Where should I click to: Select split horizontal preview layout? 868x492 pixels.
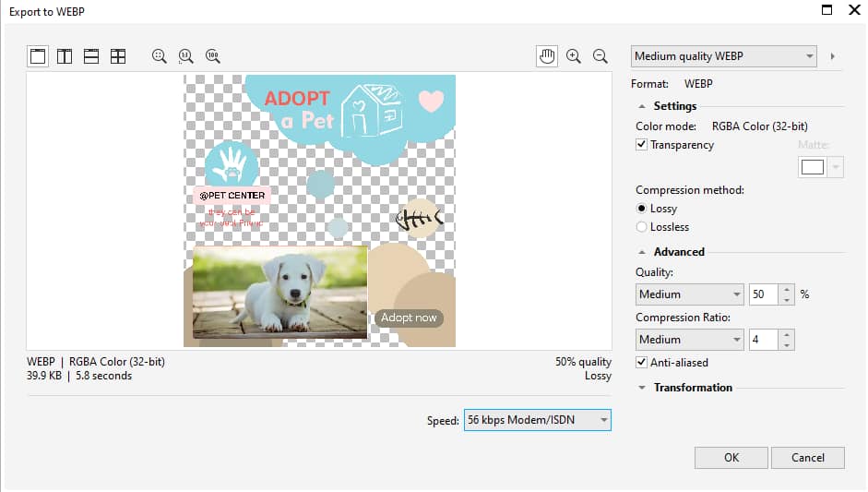pyautogui.click(x=91, y=56)
